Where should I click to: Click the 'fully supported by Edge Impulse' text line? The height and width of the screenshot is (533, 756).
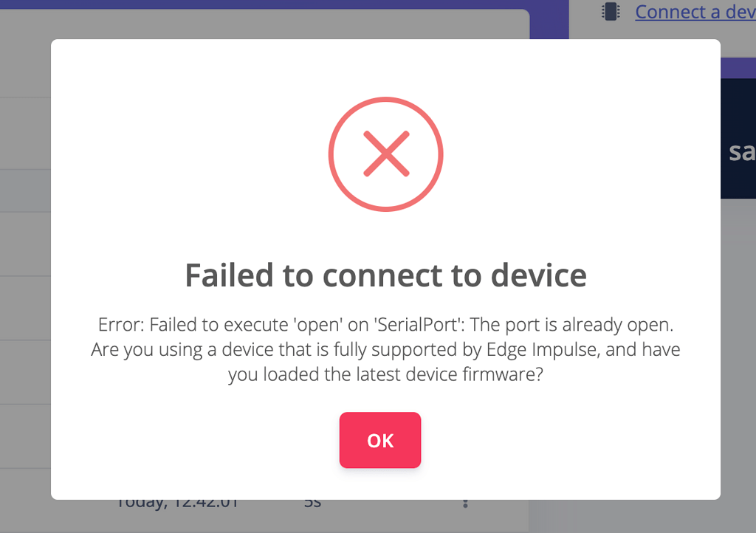pos(385,349)
